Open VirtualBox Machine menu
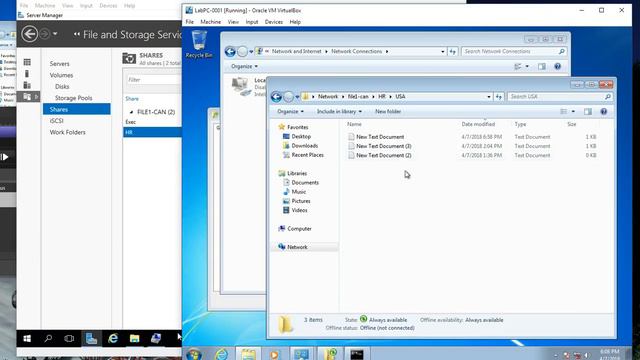 tap(211, 22)
